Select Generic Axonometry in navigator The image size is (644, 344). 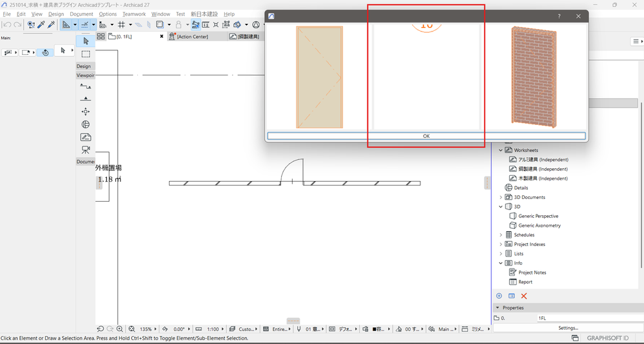point(540,225)
